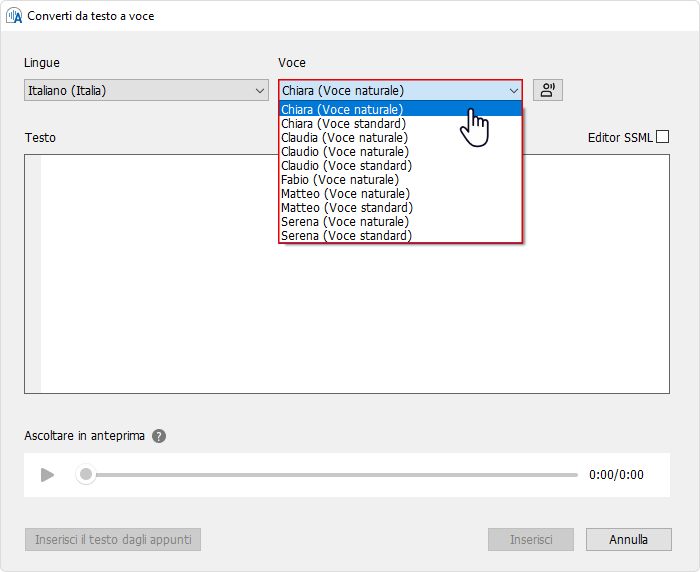Pick Serena (Voce naturale) voice
Image resolution: width=700 pixels, height=572 pixels.
[x=400, y=221]
